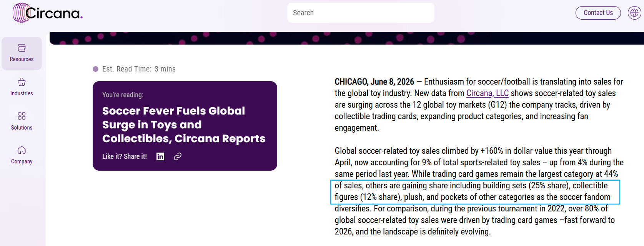
Task: Open the Industries menu label
Action: coord(22,93)
